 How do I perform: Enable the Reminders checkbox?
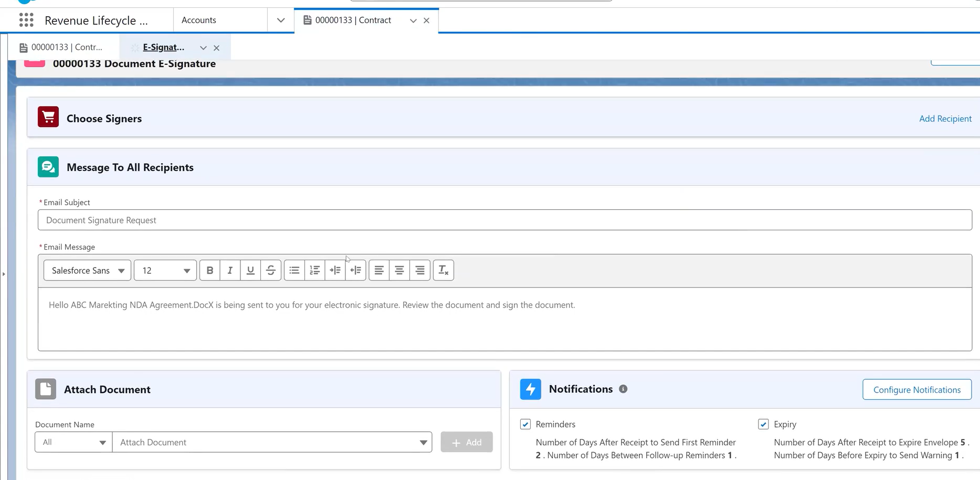tap(525, 424)
